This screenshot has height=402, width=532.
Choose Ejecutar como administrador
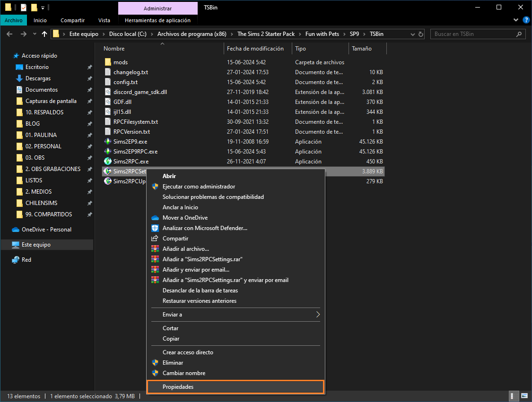pos(199,187)
